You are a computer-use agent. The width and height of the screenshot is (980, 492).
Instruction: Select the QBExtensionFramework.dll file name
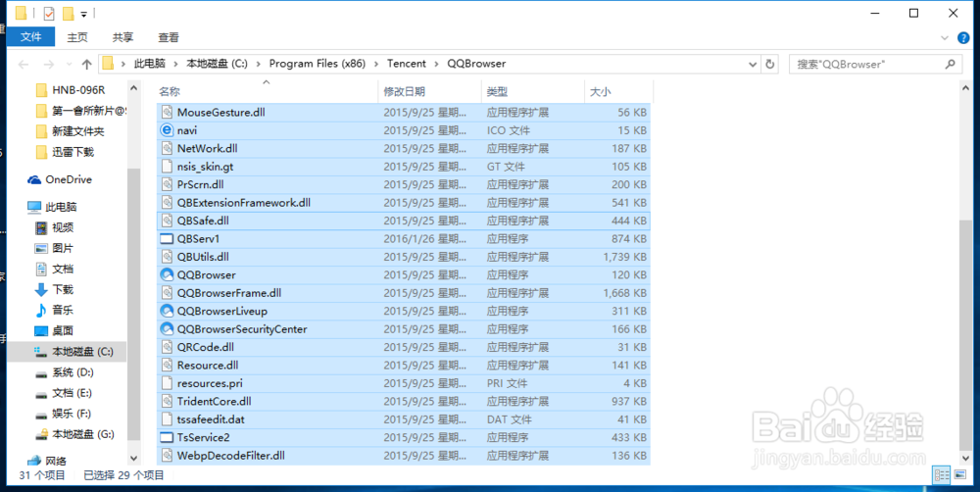click(x=244, y=203)
